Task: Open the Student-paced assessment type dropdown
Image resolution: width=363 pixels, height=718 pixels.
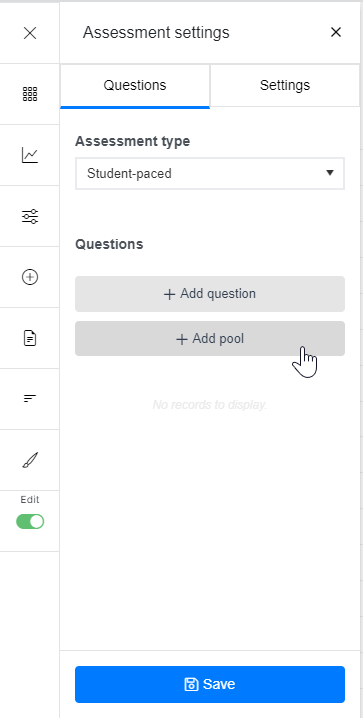Action: tap(210, 174)
